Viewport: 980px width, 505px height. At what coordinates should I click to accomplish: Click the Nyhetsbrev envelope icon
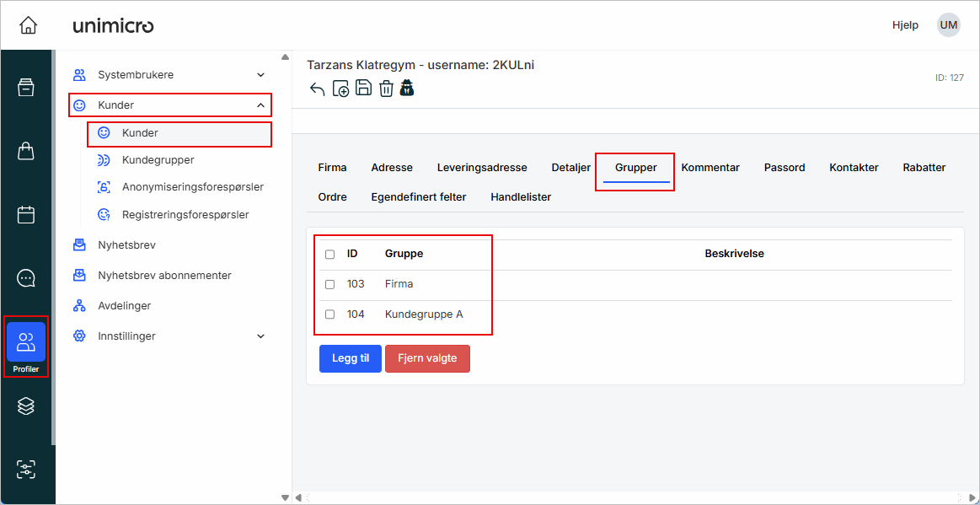pyautogui.click(x=79, y=245)
